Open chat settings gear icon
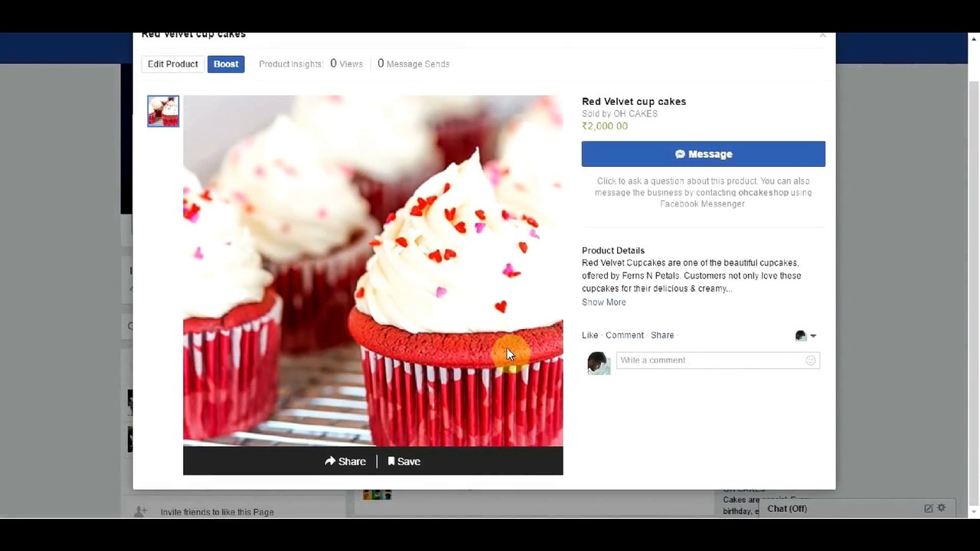 (942, 508)
